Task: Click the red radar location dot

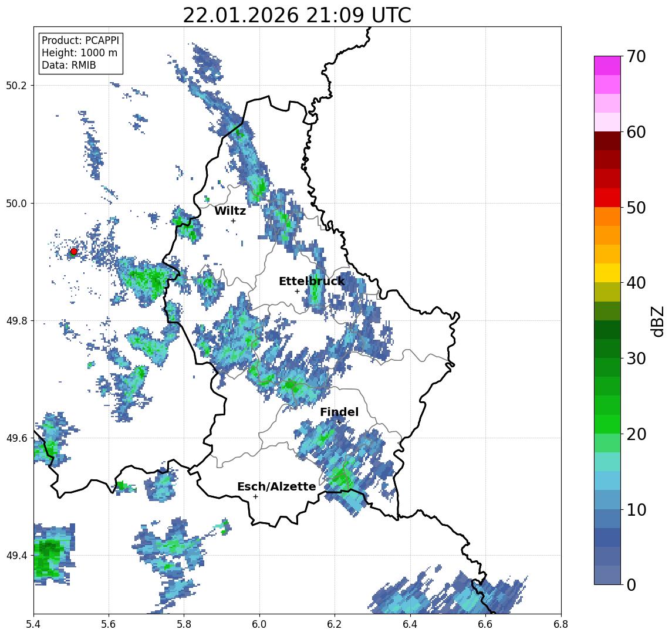Action: (x=74, y=252)
